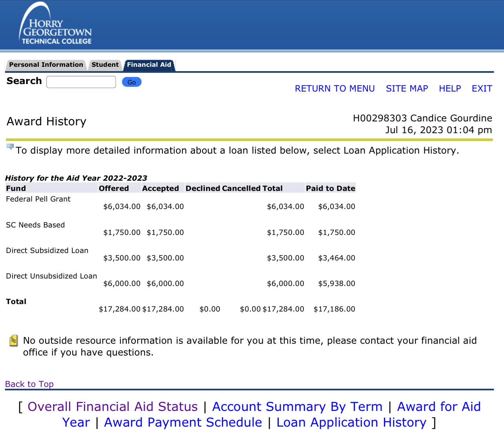Image resolution: width=504 pixels, height=436 pixels.
Task: Click Federal Pell Grant paid to date $6,034.00
Action: (336, 207)
